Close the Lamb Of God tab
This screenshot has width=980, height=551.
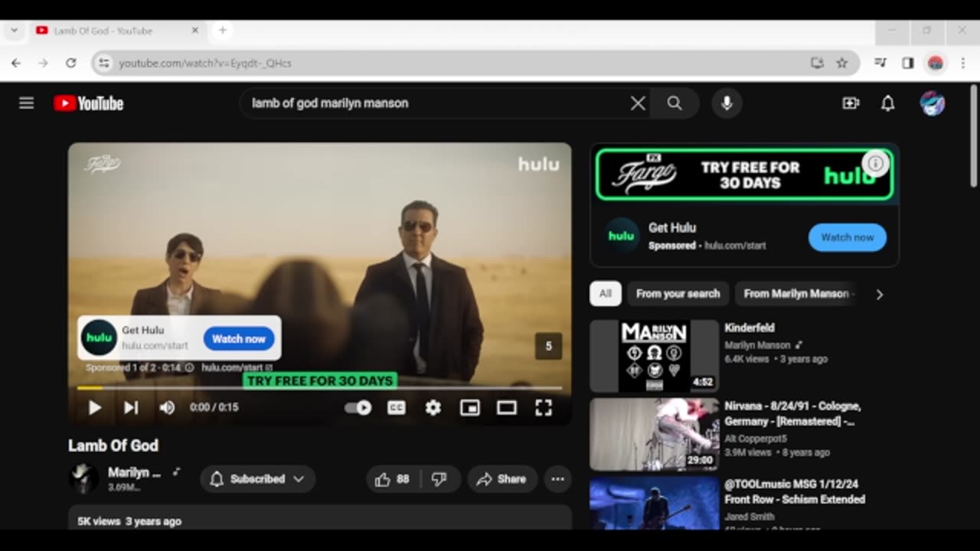194,31
